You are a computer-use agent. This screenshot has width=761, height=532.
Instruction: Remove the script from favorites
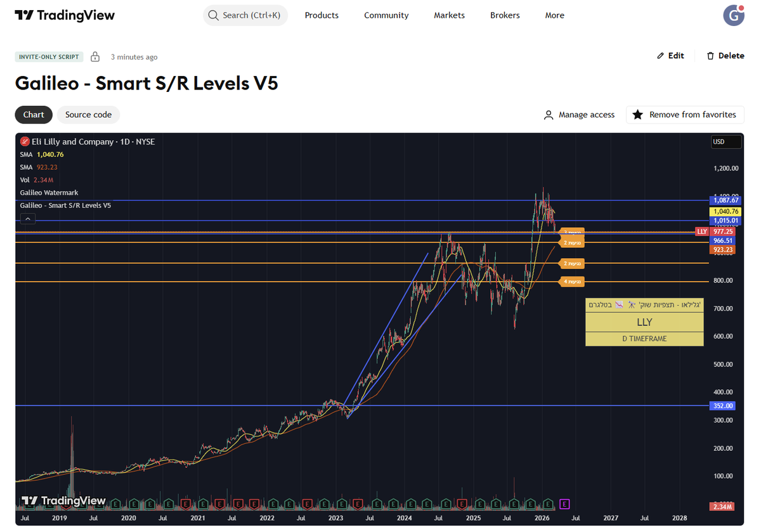685,115
